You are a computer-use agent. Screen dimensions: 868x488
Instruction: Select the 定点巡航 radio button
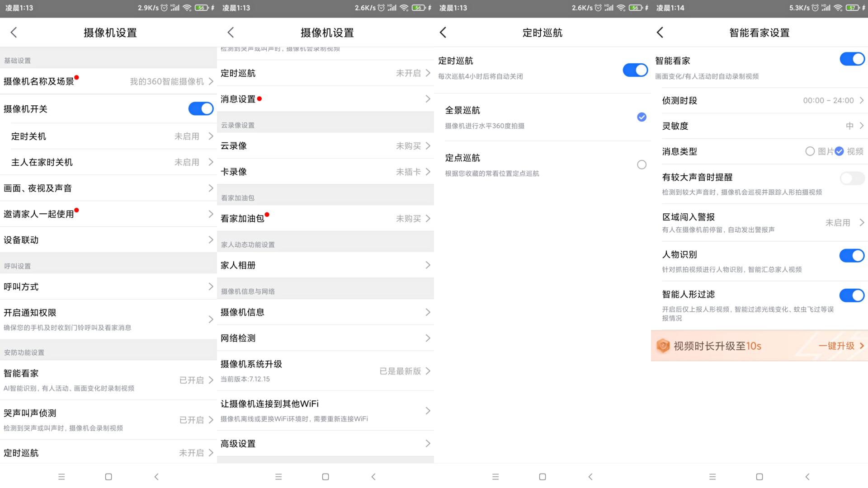coord(641,164)
